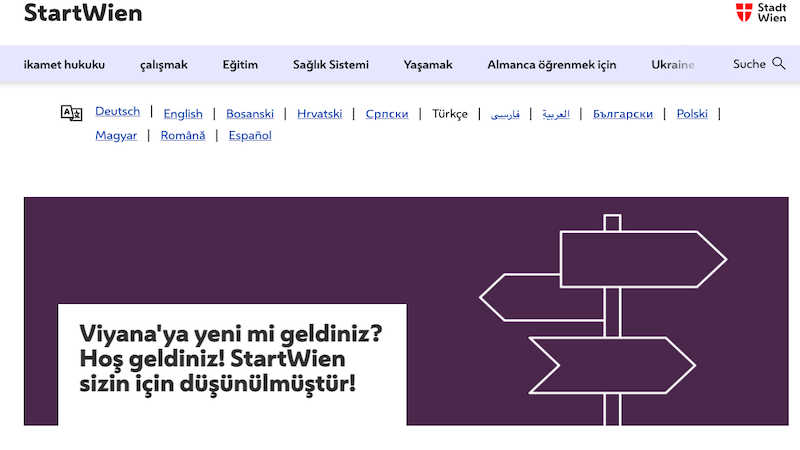
Task: Click the Stadt Wien logo
Action: coord(761,12)
